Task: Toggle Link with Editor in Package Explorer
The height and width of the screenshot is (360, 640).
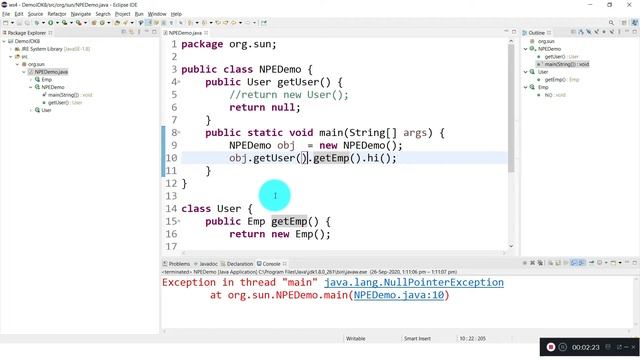Action: [131, 32]
